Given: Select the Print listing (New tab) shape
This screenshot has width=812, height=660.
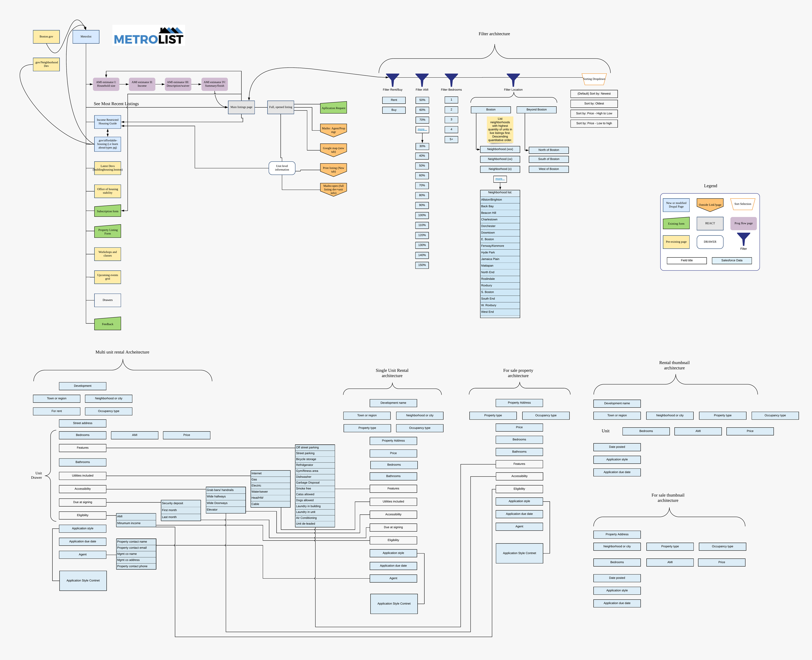Looking at the screenshot, I should [333, 170].
